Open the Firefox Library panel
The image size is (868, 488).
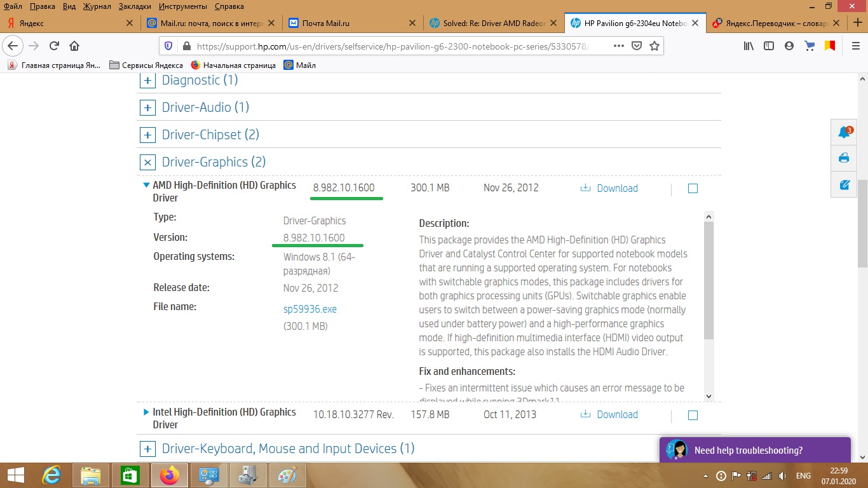coord(749,46)
